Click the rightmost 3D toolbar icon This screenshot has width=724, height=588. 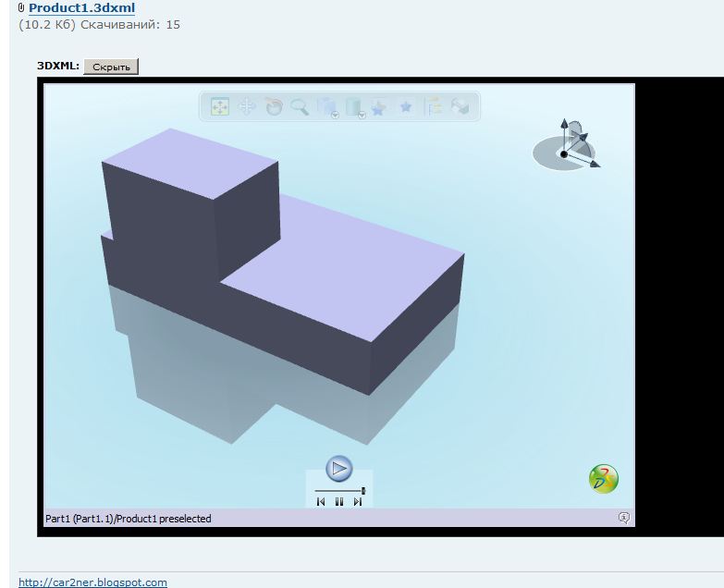460,106
